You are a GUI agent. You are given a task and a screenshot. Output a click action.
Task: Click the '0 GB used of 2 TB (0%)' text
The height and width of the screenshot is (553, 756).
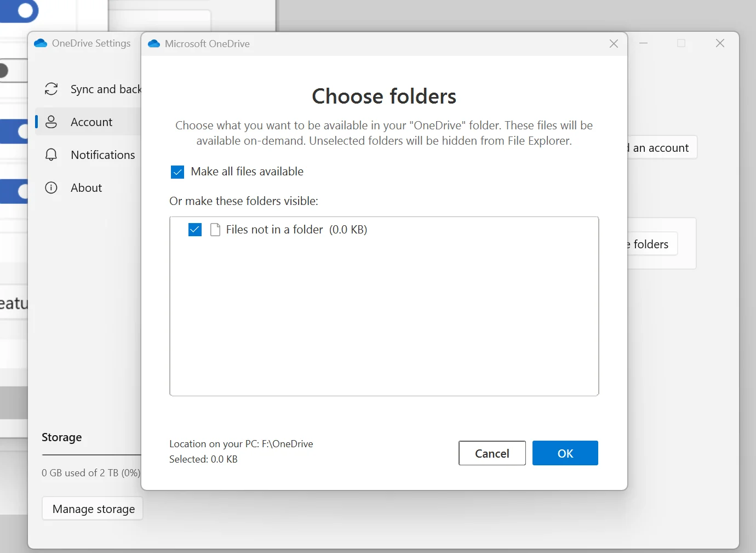tap(91, 473)
